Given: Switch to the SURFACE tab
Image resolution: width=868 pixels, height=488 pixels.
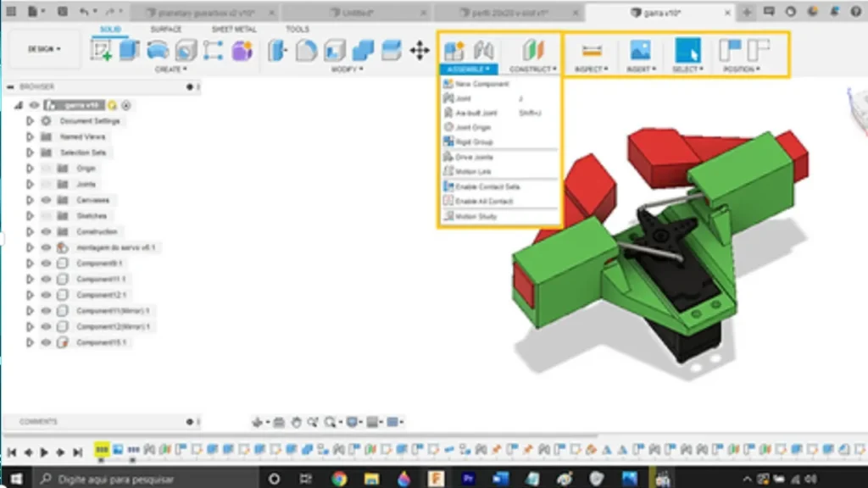Looking at the screenshot, I should (x=166, y=30).
